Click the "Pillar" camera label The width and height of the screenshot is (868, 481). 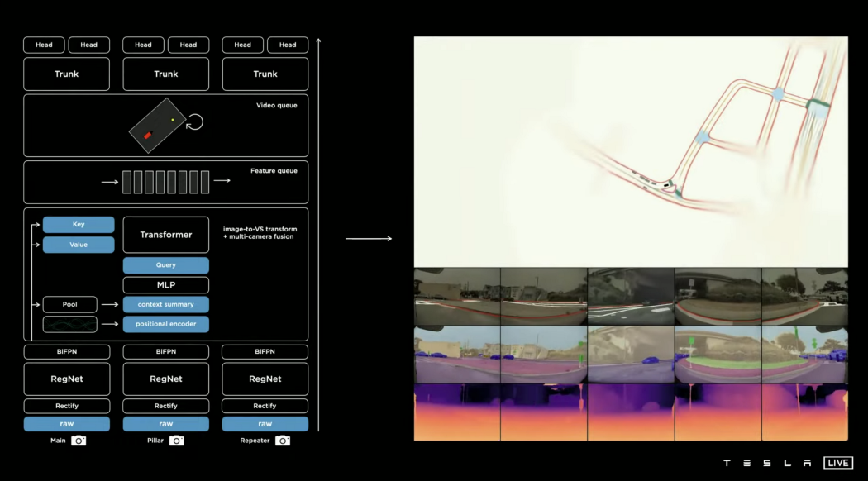(x=155, y=441)
